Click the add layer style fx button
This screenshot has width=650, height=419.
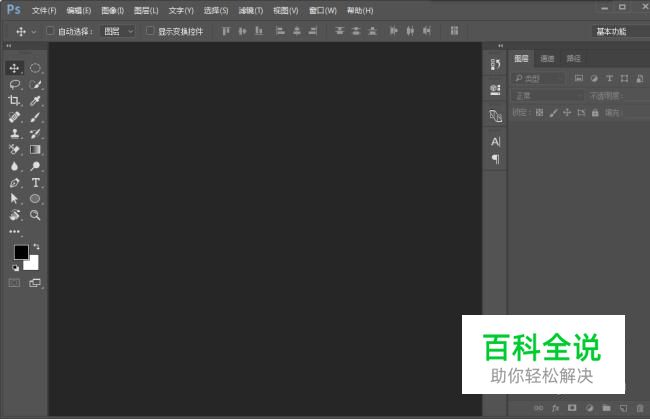[x=555, y=408]
